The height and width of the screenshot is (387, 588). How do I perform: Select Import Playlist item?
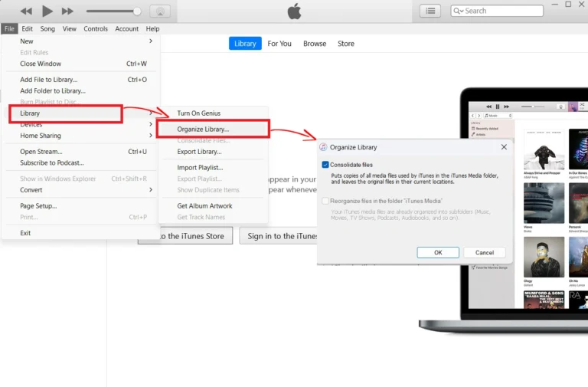tap(213, 168)
